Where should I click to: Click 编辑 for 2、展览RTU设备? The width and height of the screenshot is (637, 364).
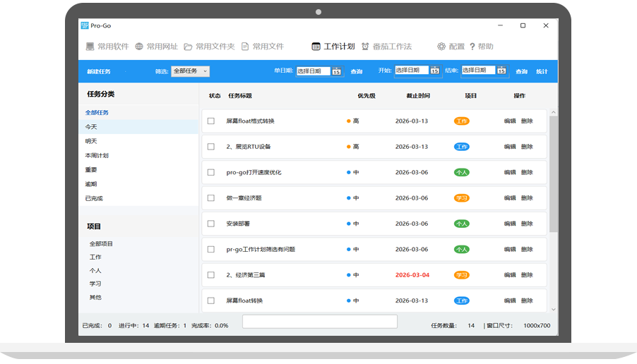[x=510, y=147]
